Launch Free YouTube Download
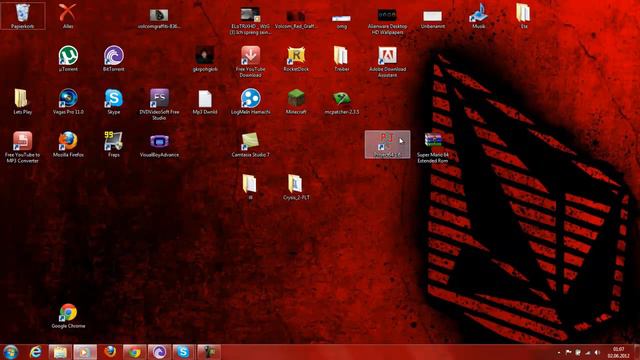640x360 pixels. click(x=251, y=62)
